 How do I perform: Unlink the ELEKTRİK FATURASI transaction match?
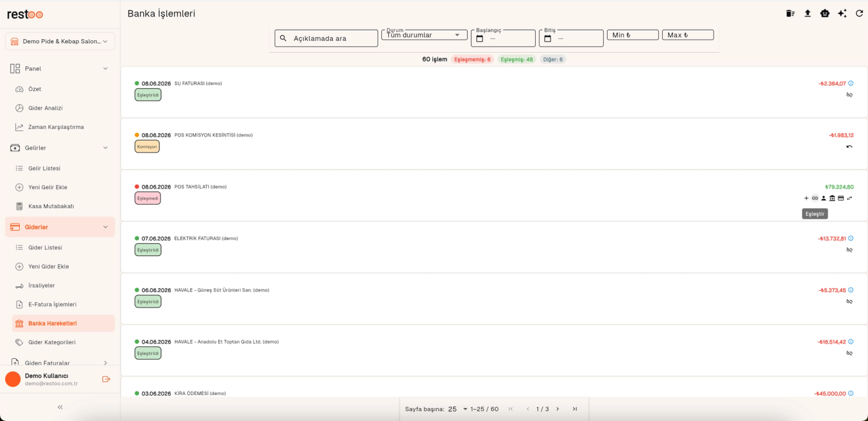pyautogui.click(x=849, y=250)
